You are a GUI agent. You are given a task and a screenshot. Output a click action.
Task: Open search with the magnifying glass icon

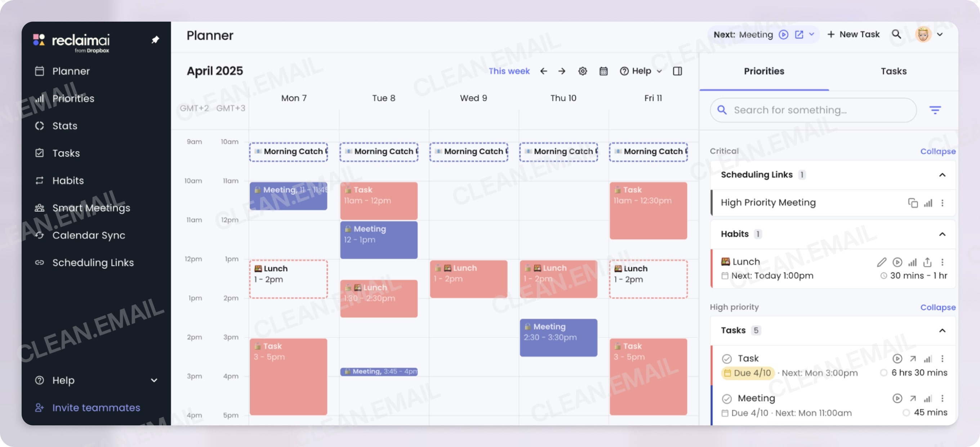pyautogui.click(x=897, y=34)
